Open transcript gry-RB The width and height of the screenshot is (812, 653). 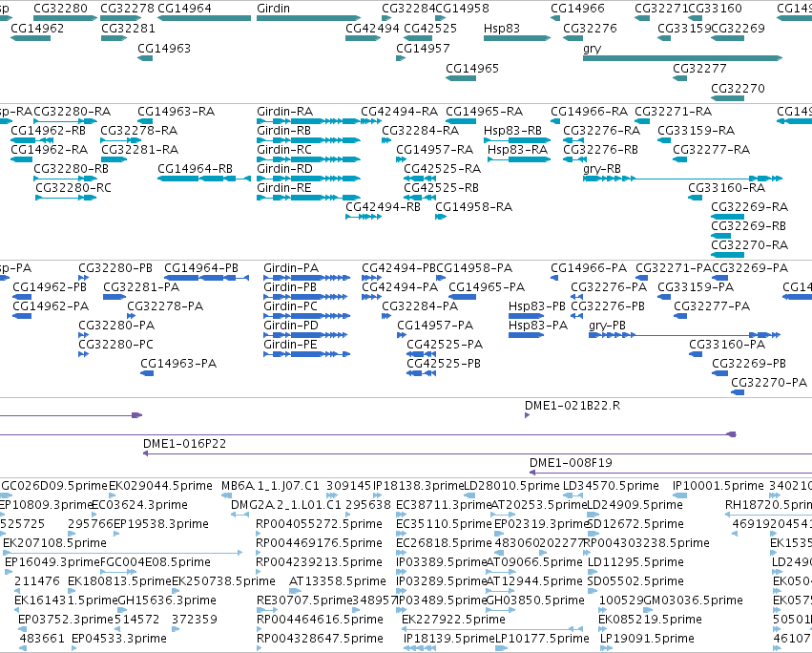point(602,169)
